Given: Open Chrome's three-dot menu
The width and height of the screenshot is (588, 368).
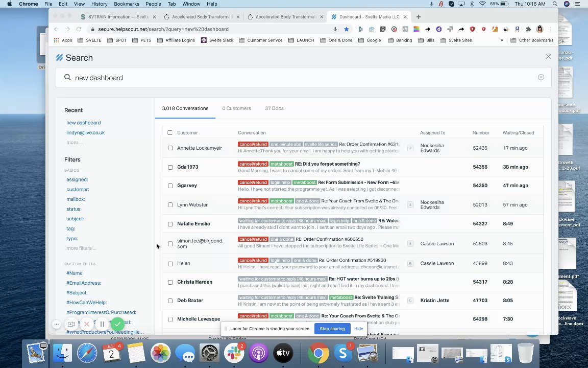Looking at the screenshot, I should pyautogui.click(x=551, y=29).
